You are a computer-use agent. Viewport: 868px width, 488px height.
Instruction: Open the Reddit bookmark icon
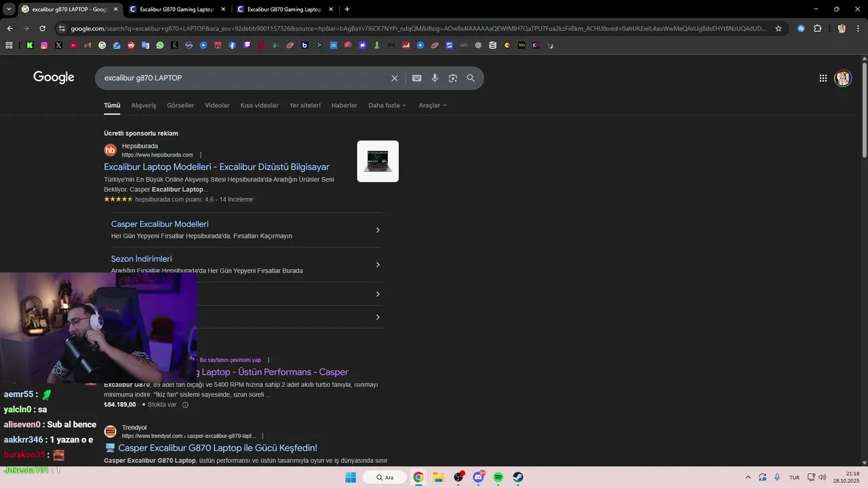131,45
